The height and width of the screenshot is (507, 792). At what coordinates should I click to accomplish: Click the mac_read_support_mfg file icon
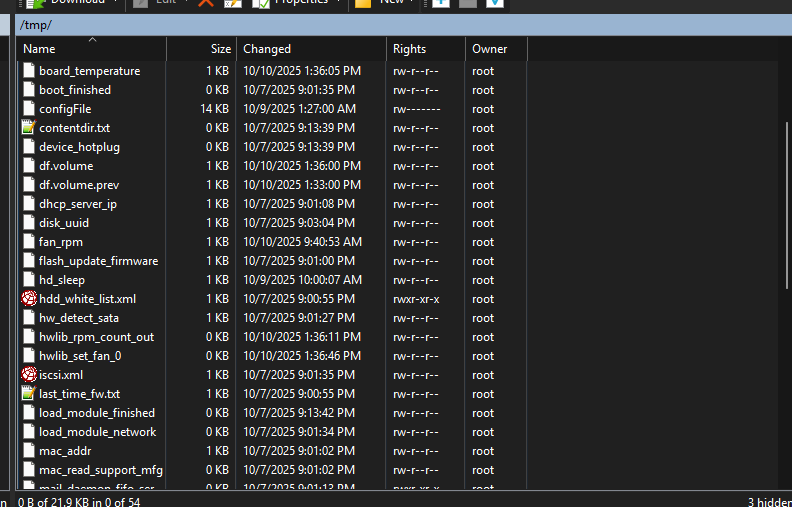coord(29,470)
